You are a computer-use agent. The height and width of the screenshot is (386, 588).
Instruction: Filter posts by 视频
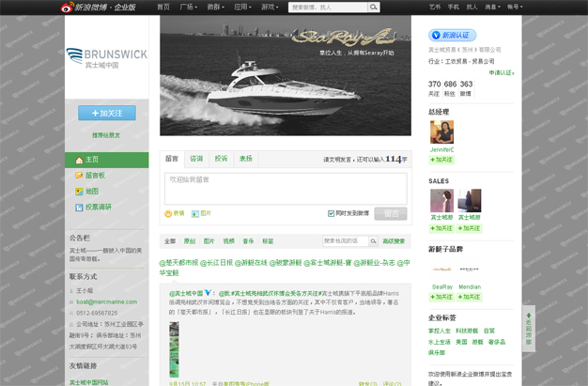(x=229, y=241)
